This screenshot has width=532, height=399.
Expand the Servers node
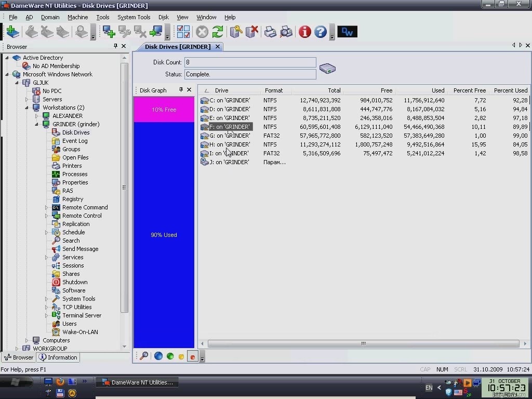[27, 99]
